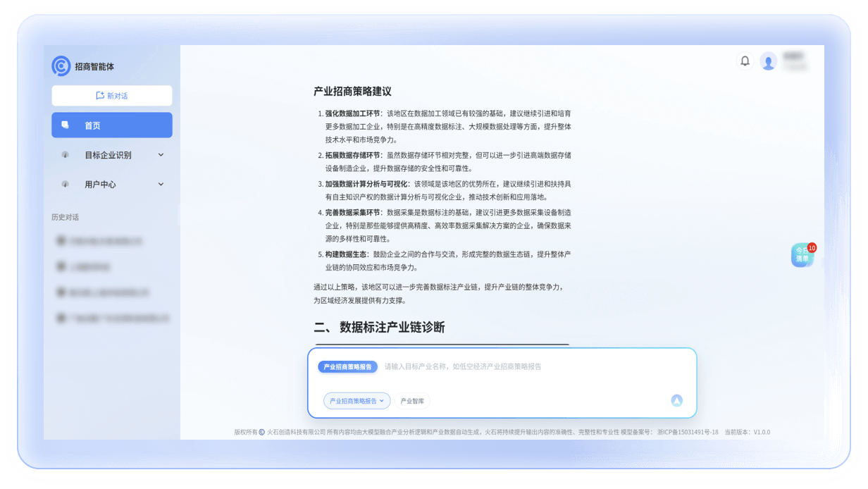Click the 首页 chat bubble icon
This screenshot has height=489, width=868.
(x=66, y=125)
